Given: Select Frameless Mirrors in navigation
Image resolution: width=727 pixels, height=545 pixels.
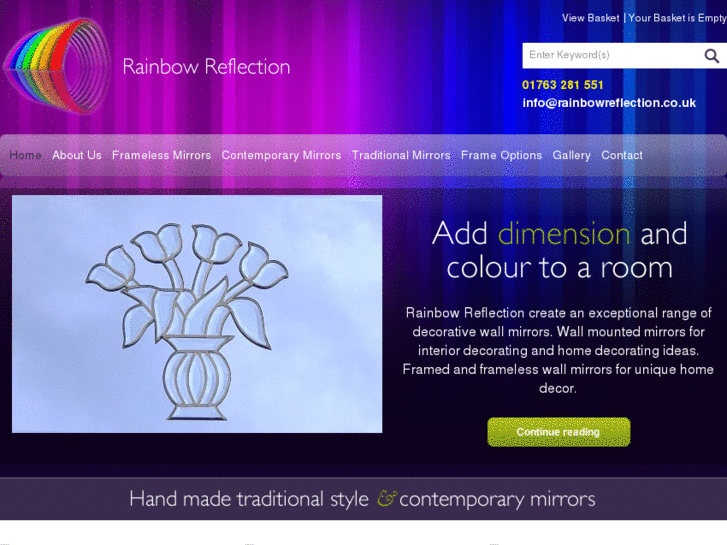Looking at the screenshot, I should click(161, 155).
